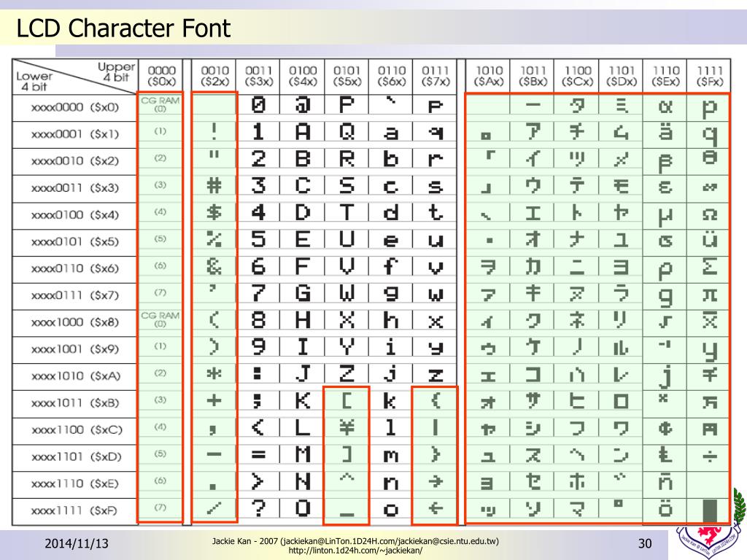Click row label 'xxxx0000 ($x0)'
This screenshot has width=747, height=560.
tap(75, 108)
